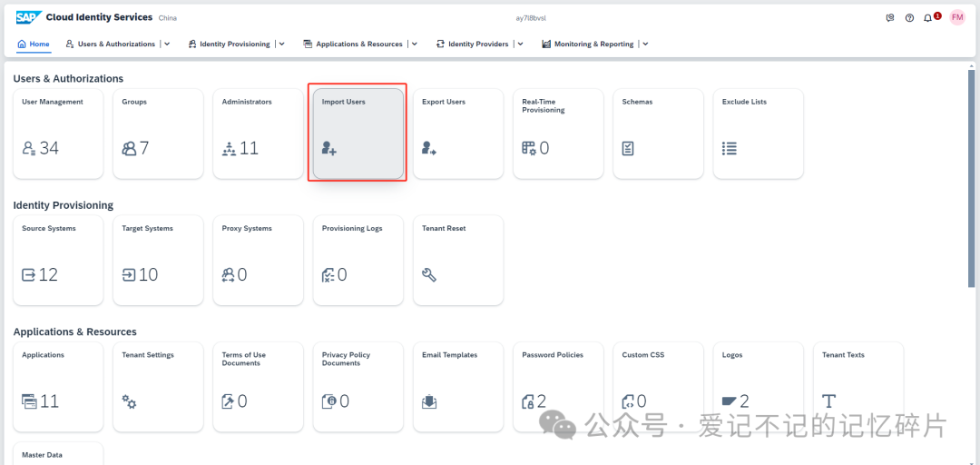Select Identity Provisioning menu item
The width and height of the screenshot is (980, 465).
229,44
